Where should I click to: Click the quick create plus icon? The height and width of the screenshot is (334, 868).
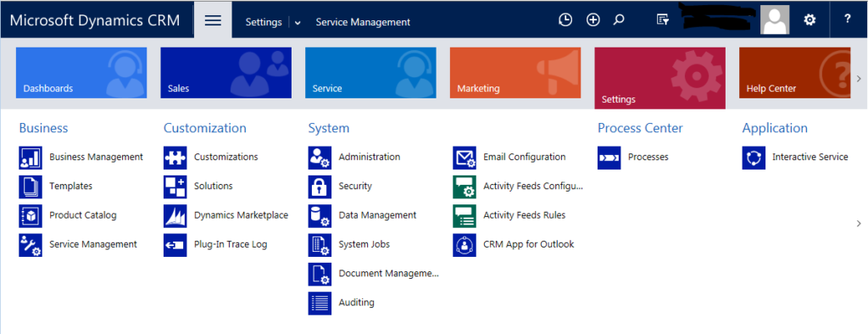[x=593, y=20]
